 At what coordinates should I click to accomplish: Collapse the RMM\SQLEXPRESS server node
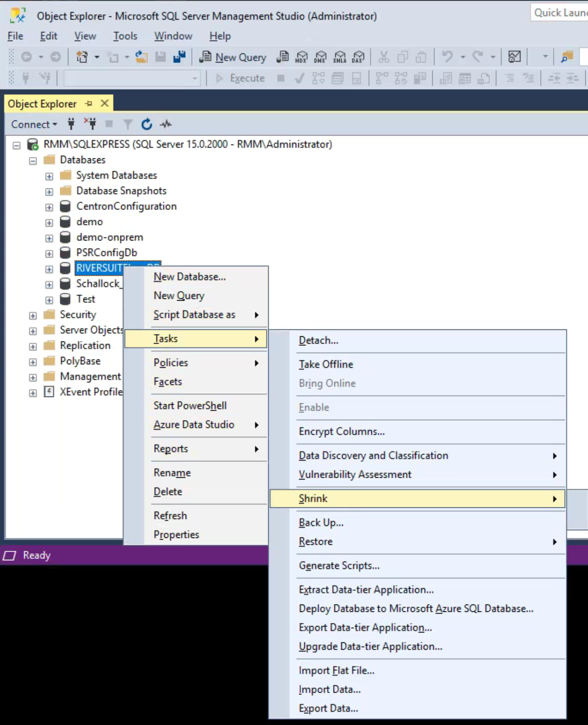[16, 146]
